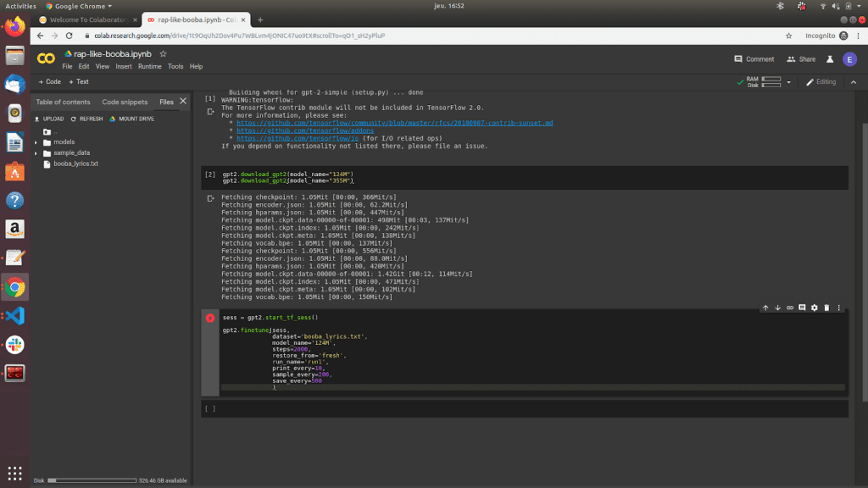Click the browser address bar
This screenshot has height=488, width=868.
(x=431, y=36)
